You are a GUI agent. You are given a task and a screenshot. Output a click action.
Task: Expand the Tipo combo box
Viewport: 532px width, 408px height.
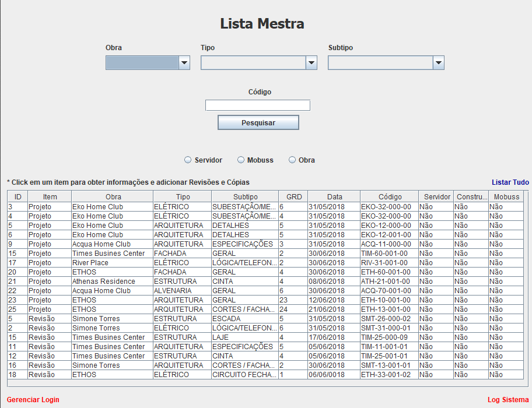[311, 63]
